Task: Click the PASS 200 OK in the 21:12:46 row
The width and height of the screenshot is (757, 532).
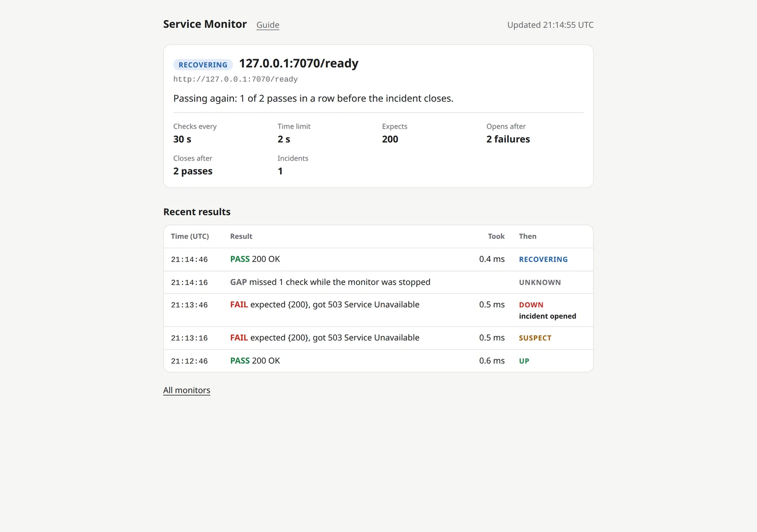Action: 255,361
